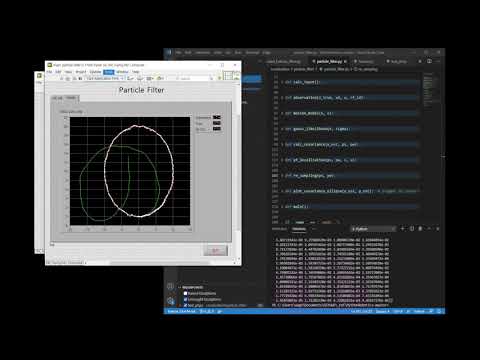The height and width of the screenshot is (360, 480).
Task: Open LabVIEW Help menu
Action: pyautogui.click(x=136, y=72)
